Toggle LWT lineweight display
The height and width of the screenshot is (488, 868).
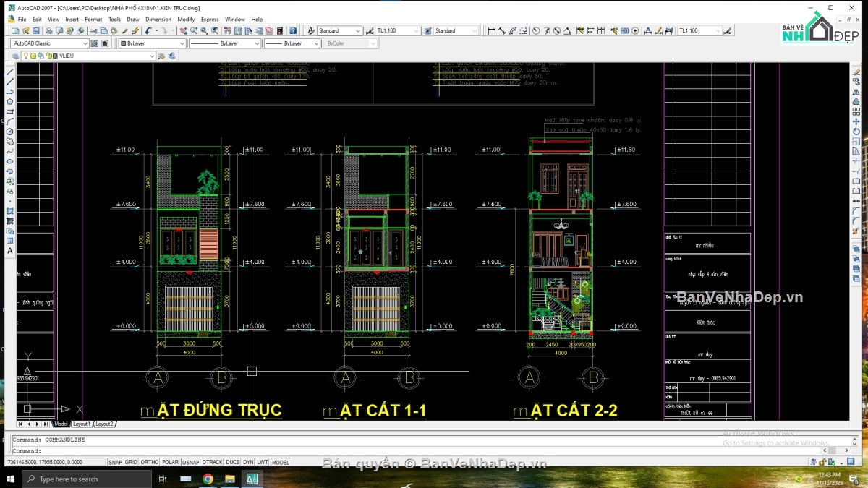263,462
